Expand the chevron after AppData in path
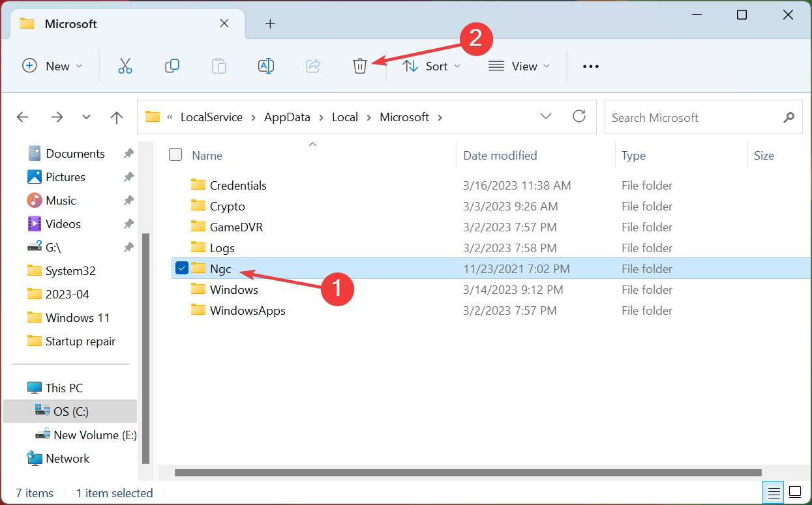Image resolution: width=812 pixels, height=505 pixels. click(322, 117)
